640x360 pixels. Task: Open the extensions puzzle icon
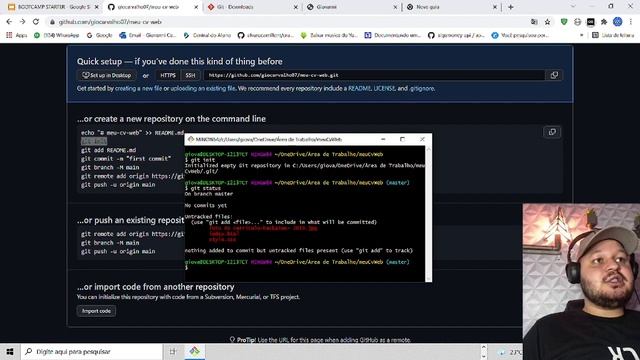tap(604, 22)
